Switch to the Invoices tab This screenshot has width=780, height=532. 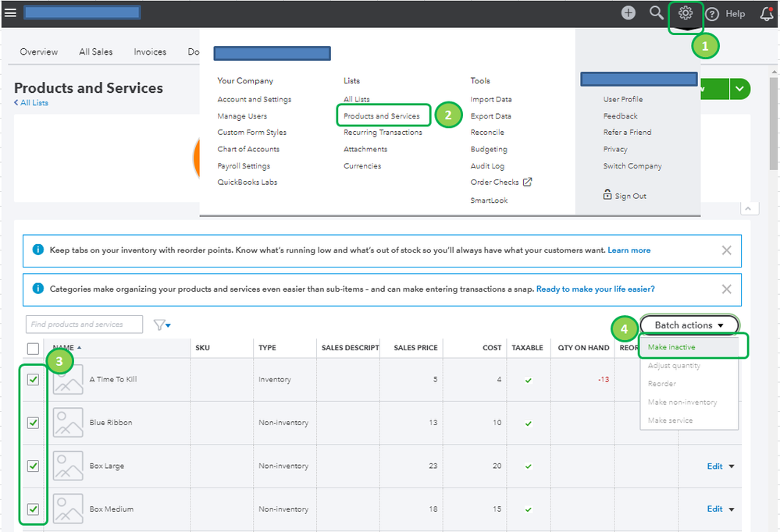pyautogui.click(x=150, y=51)
